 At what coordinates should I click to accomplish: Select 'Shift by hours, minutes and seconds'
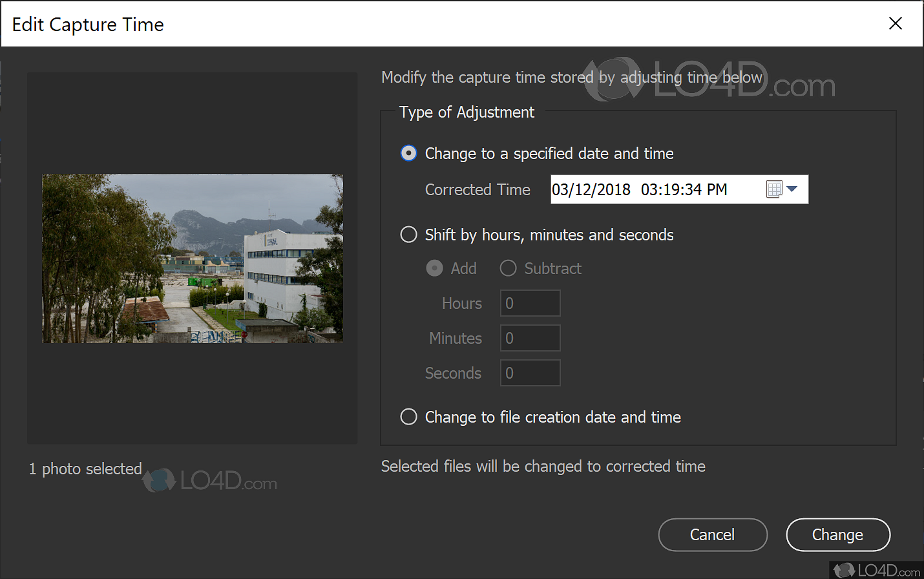(408, 235)
